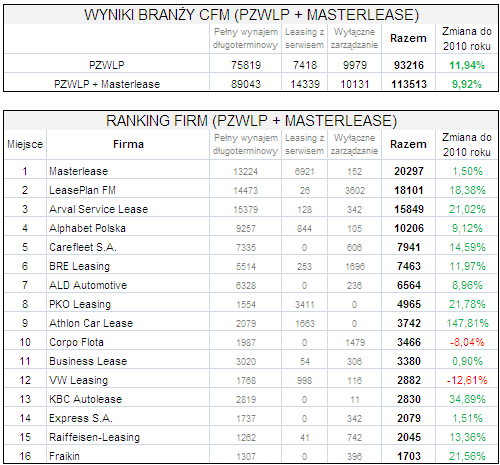Click the RANKING FIRM table title
The height and width of the screenshot is (465, 500).
(252, 121)
